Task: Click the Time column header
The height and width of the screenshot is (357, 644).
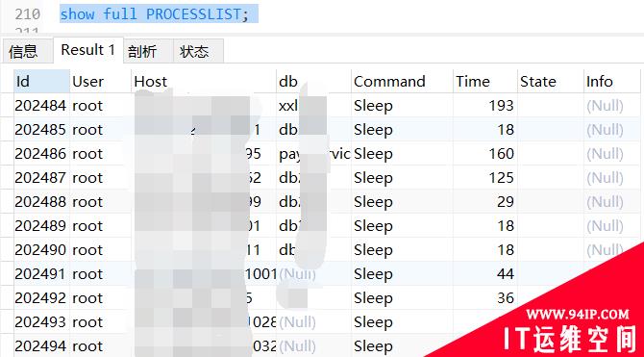Action: tap(485, 82)
